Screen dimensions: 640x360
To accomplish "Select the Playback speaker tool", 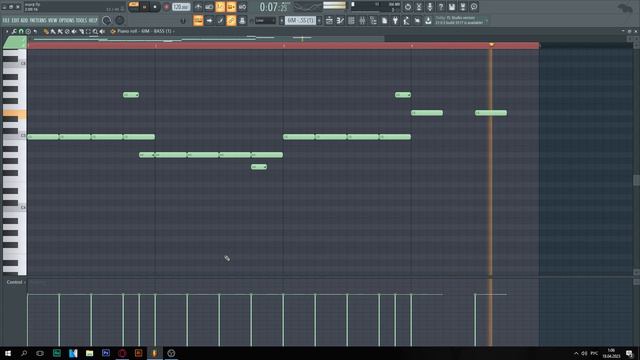I will pyautogui.click(x=102, y=31).
